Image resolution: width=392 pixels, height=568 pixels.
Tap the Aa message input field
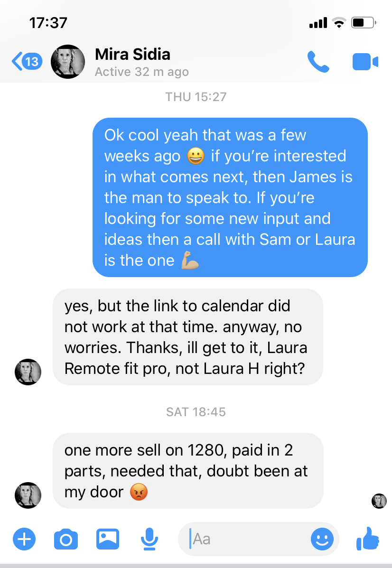247,539
